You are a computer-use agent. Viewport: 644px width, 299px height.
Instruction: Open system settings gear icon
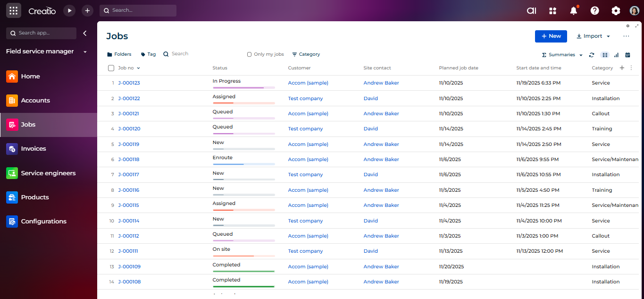click(616, 11)
